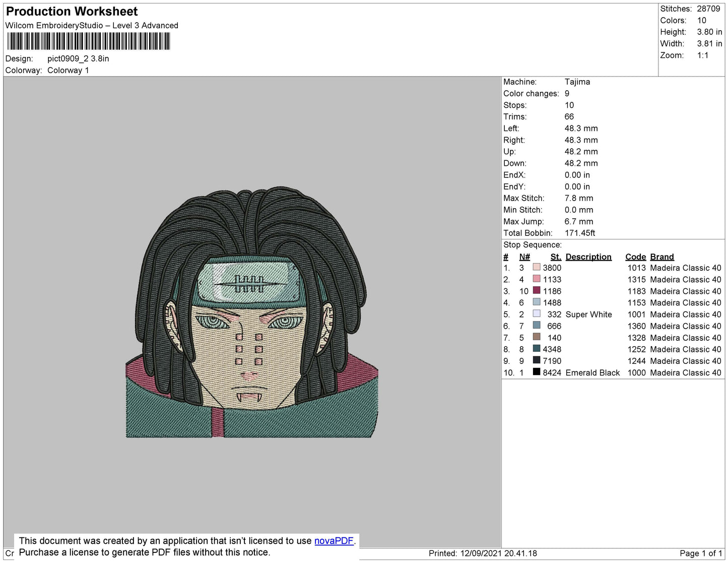Select the color swatch for stop 1 (code 1013)
Viewport: 728px width, 563px height.
pos(537,268)
